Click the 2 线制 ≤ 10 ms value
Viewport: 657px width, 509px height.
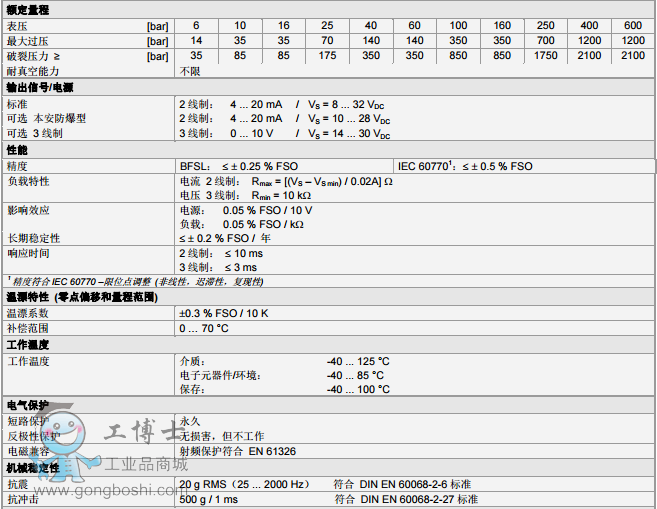point(221,253)
